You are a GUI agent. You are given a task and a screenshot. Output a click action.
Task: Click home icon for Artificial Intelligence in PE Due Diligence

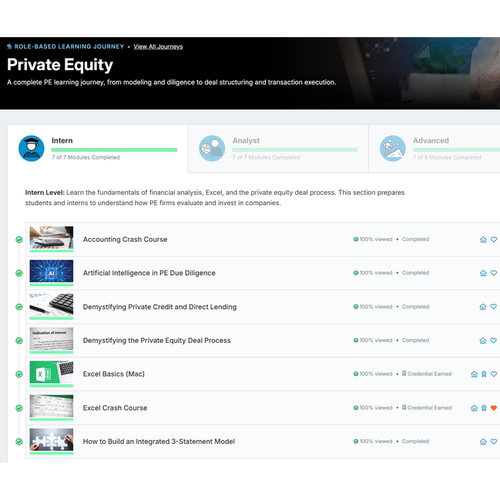click(483, 273)
